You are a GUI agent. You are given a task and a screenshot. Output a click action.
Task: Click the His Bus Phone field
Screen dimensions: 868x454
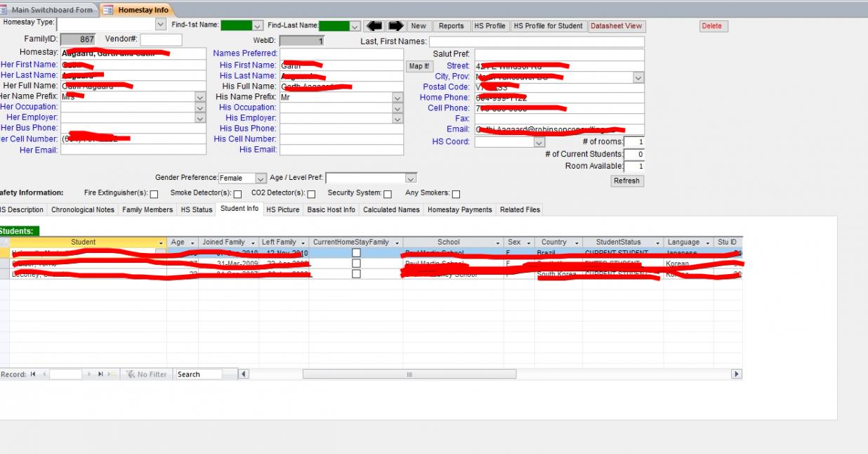click(x=342, y=129)
